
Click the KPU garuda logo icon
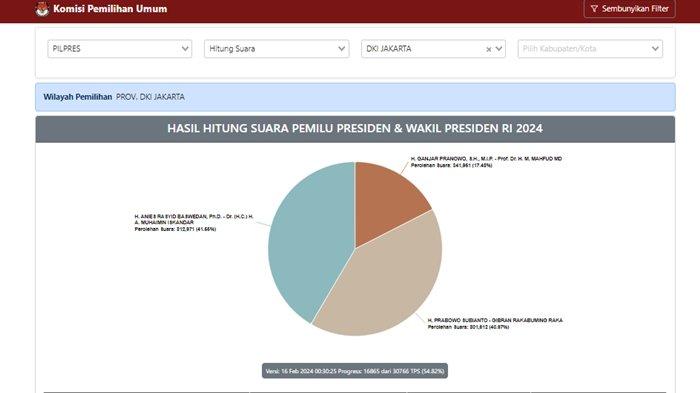42,9
